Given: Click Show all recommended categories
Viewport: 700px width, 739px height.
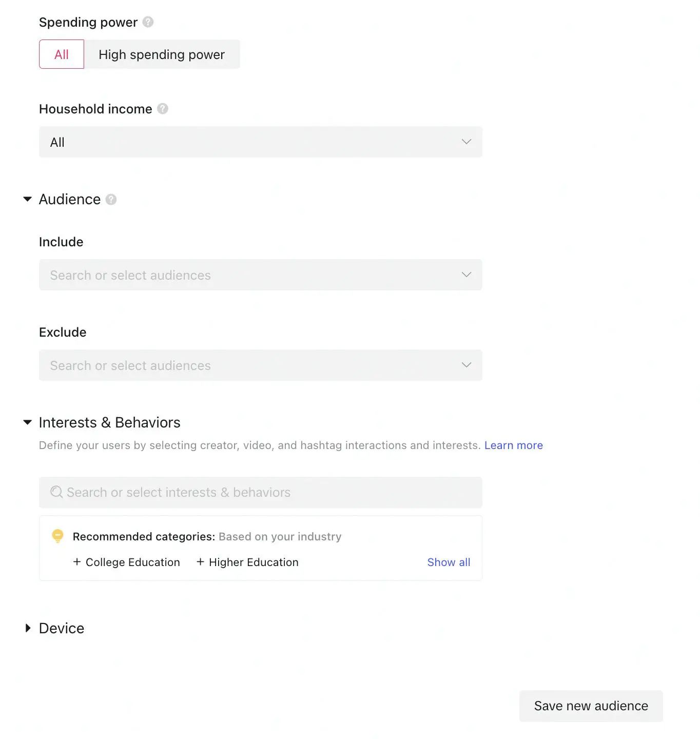Looking at the screenshot, I should point(449,562).
